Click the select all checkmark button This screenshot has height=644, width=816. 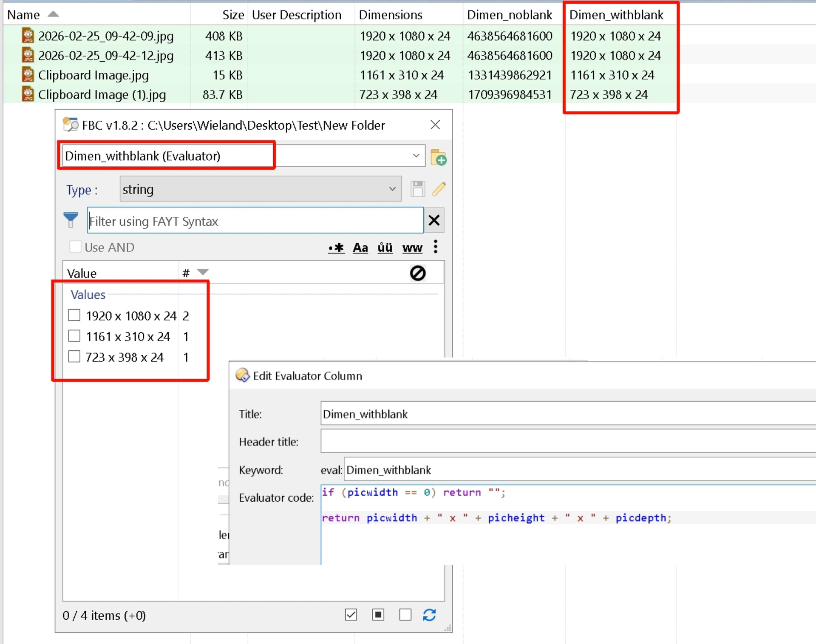[351, 615]
